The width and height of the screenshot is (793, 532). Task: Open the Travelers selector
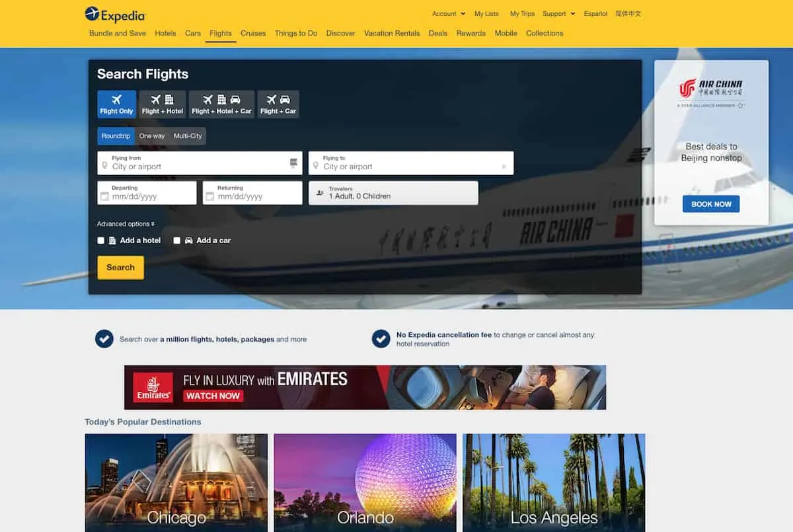point(393,193)
